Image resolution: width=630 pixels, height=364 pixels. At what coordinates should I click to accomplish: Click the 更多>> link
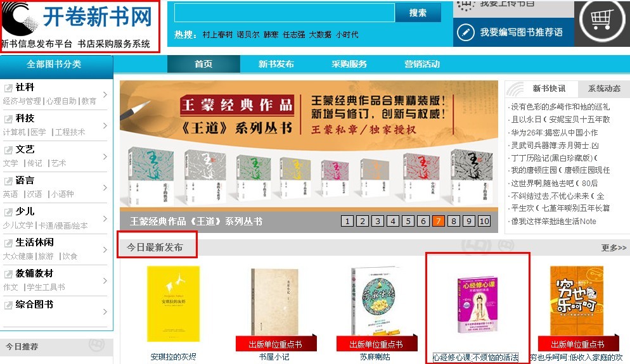point(614,248)
